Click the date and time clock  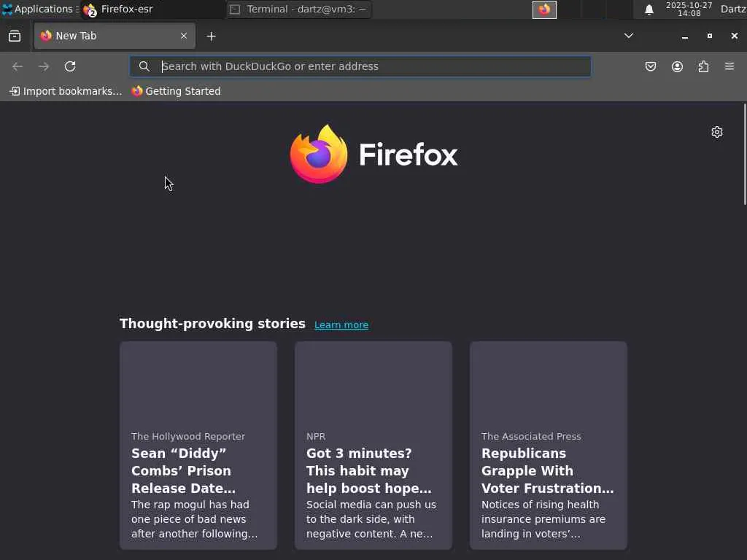tap(689, 9)
